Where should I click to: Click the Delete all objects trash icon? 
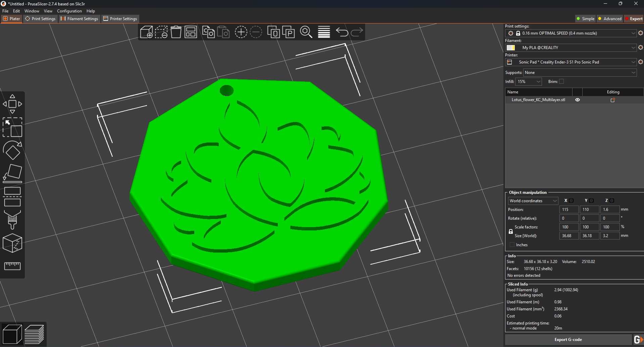click(176, 32)
